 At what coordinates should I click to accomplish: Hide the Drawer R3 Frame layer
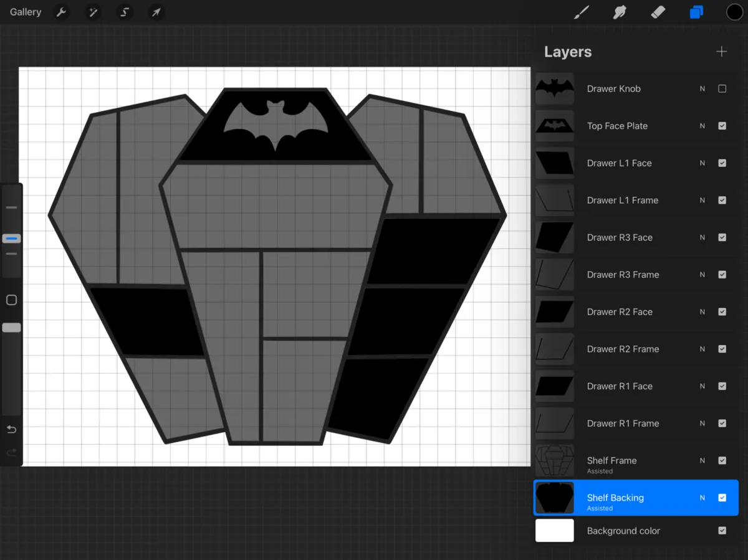click(x=722, y=275)
